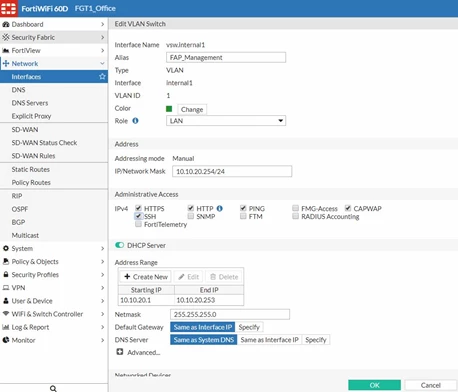Toggle the PING access checkbox

tap(243, 208)
